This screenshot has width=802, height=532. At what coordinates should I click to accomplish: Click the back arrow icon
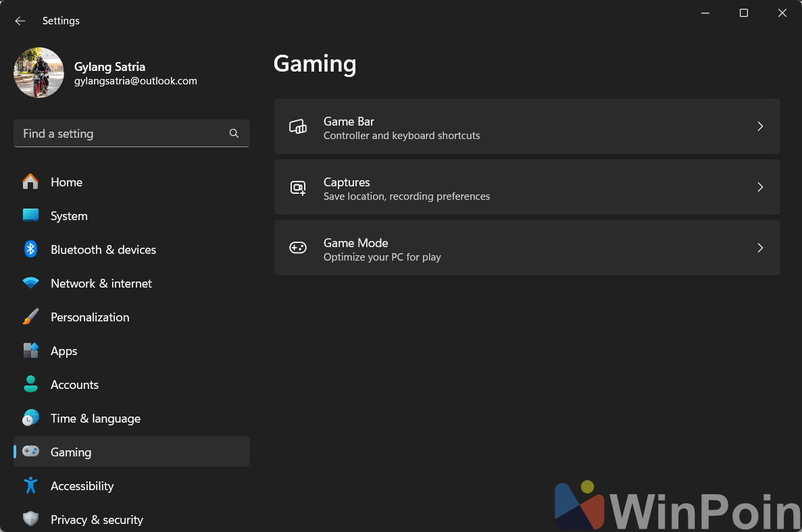[20, 21]
